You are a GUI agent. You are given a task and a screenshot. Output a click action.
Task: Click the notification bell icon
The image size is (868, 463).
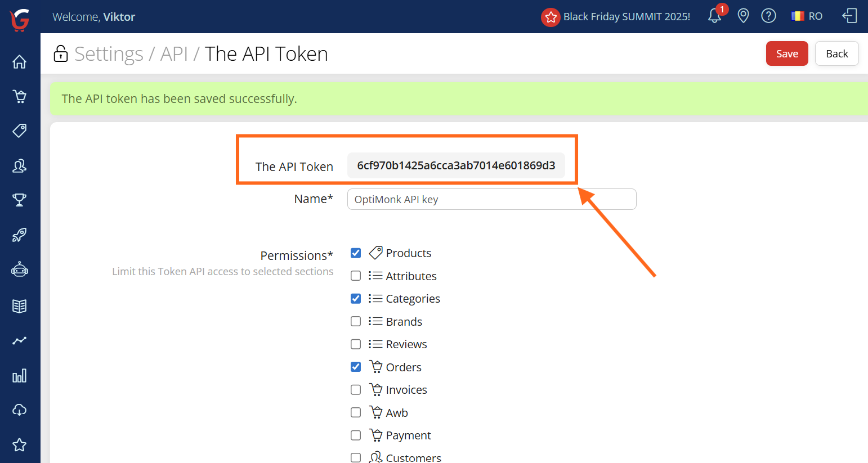tap(715, 16)
